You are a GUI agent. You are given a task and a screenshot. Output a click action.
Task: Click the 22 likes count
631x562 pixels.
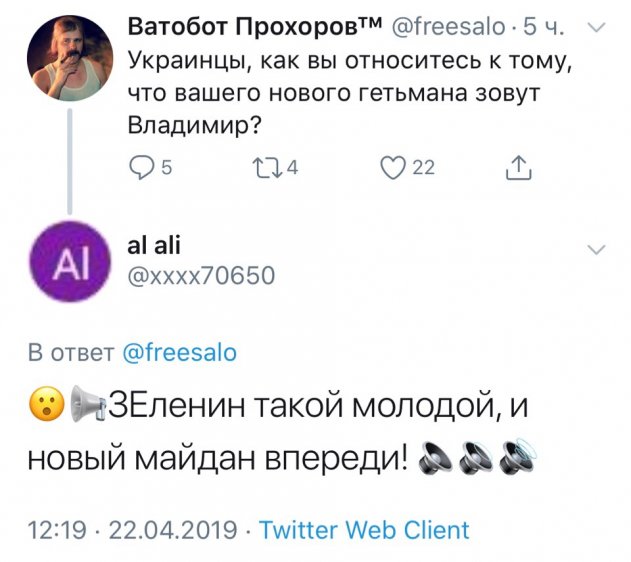tap(424, 169)
